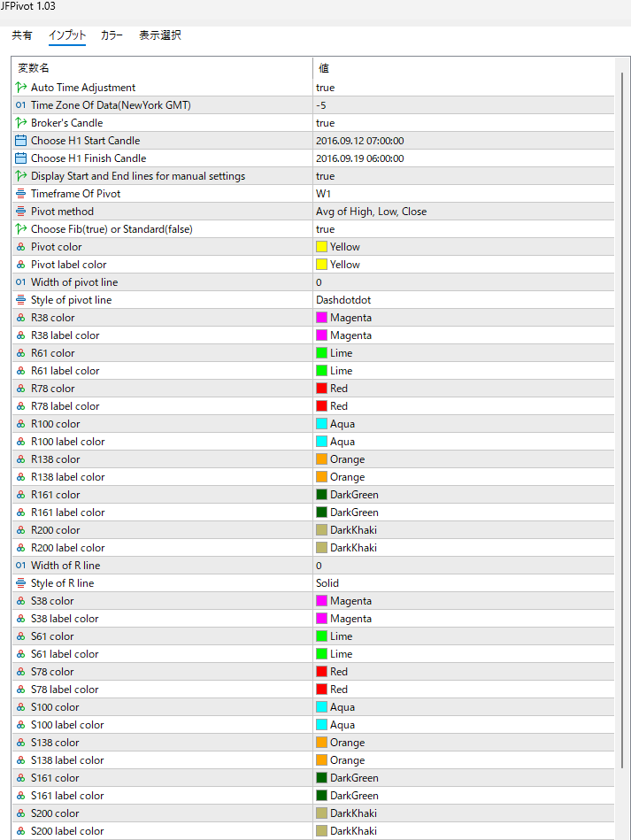Select the S161 color row name
631x840 pixels.
(x=55, y=777)
